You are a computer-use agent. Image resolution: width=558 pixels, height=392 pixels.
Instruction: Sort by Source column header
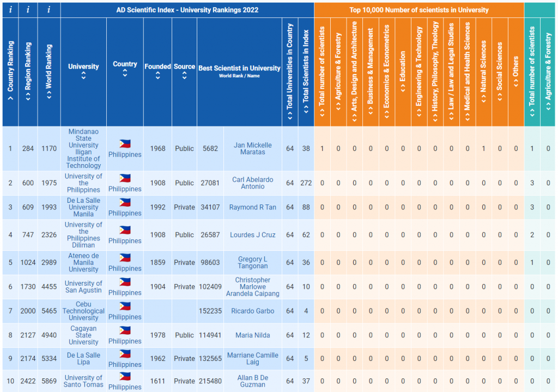pyautogui.click(x=184, y=75)
